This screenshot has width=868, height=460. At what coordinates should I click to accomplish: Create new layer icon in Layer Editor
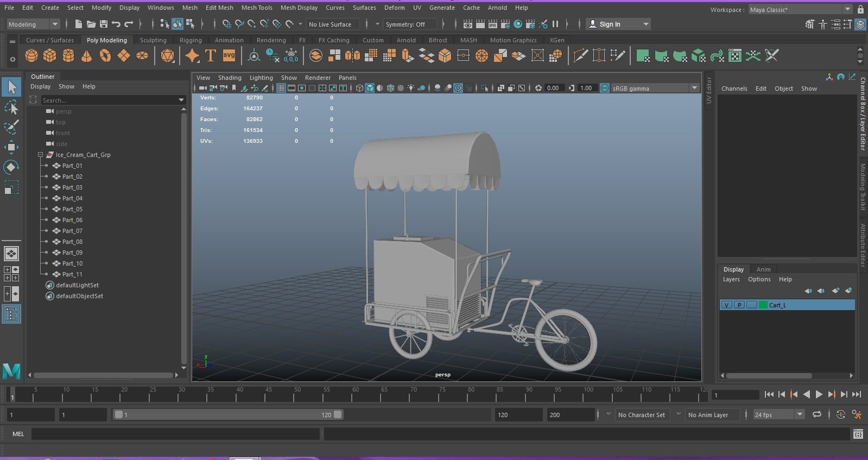(x=835, y=291)
